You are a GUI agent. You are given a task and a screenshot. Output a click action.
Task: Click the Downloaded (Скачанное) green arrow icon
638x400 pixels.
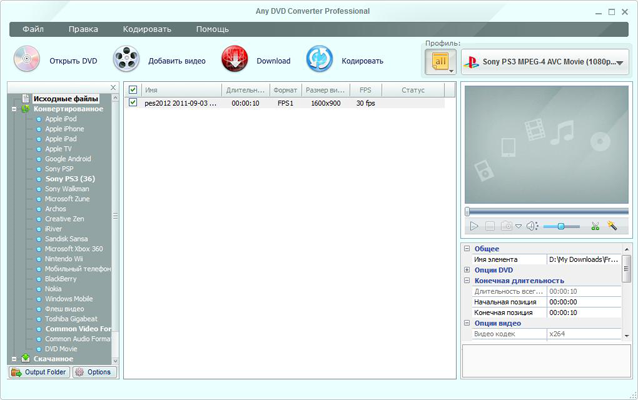pyautogui.click(x=26, y=358)
